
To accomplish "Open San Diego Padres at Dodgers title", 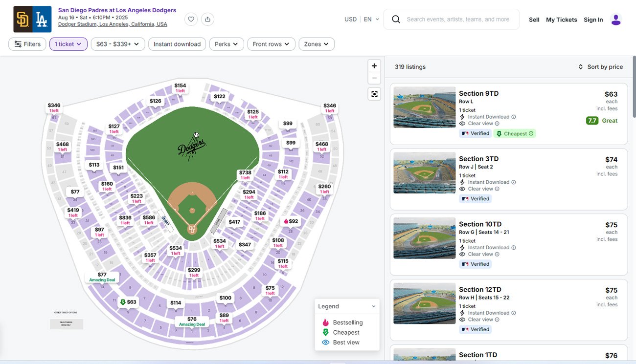I will coord(117,10).
